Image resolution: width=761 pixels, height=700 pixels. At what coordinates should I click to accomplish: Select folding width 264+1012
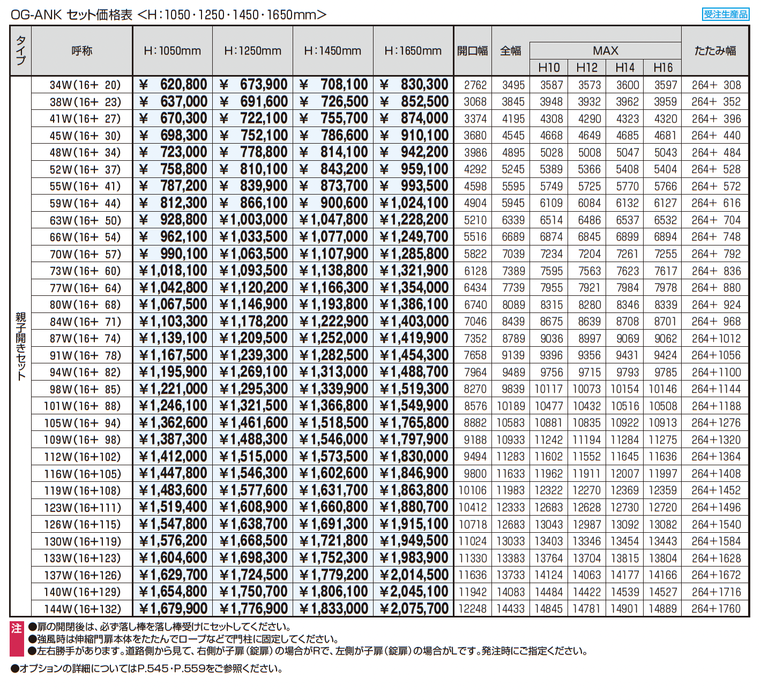[x=716, y=339]
